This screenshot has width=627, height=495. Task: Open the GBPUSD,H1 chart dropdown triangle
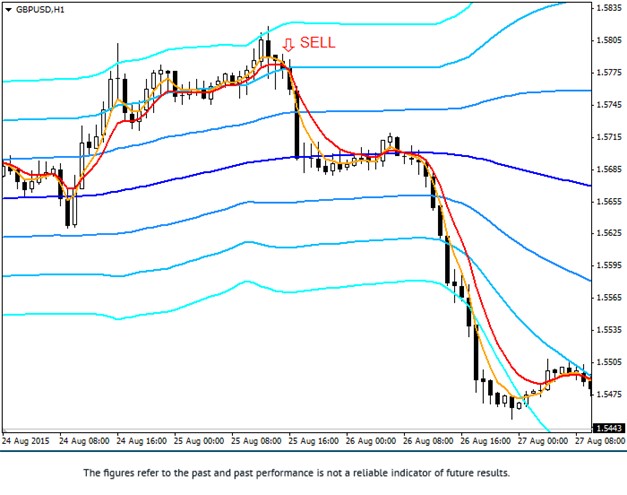pos(8,10)
